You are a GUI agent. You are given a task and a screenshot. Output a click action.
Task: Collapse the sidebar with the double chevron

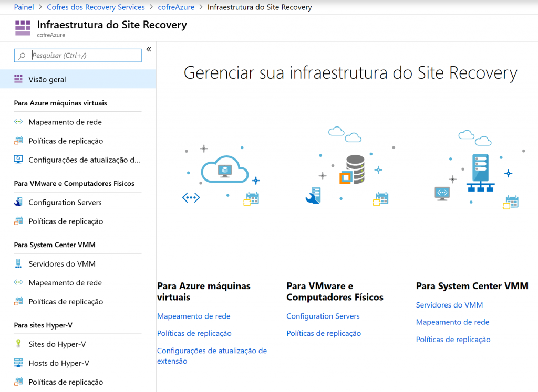click(x=149, y=49)
